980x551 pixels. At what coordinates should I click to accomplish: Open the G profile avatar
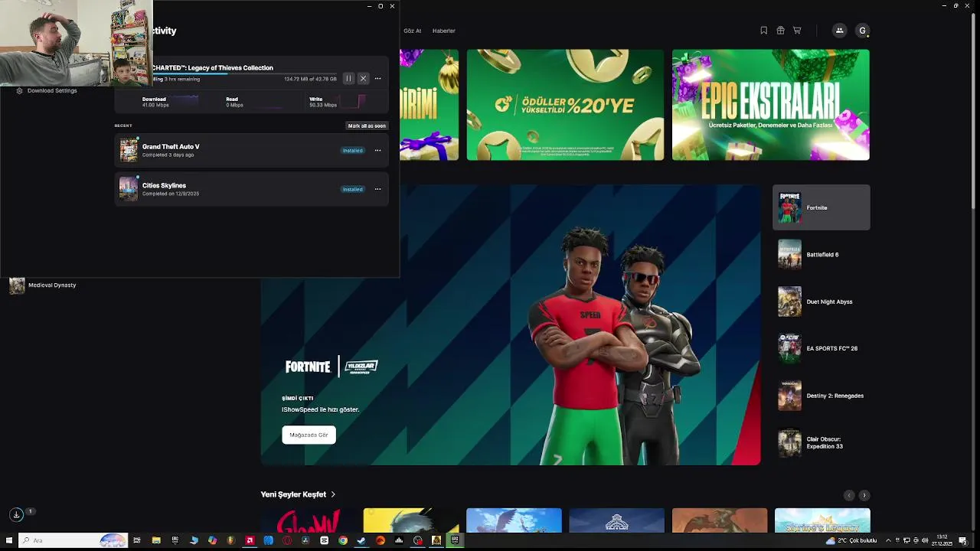863,31
